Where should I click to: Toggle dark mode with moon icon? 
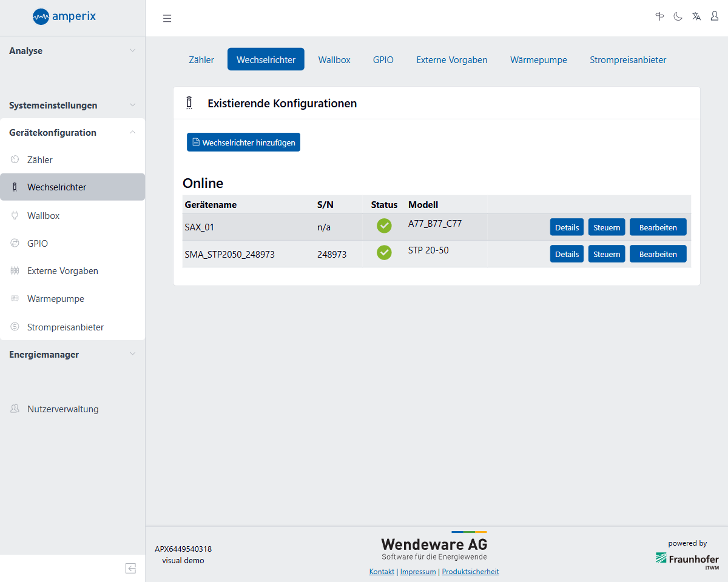click(x=678, y=16)
